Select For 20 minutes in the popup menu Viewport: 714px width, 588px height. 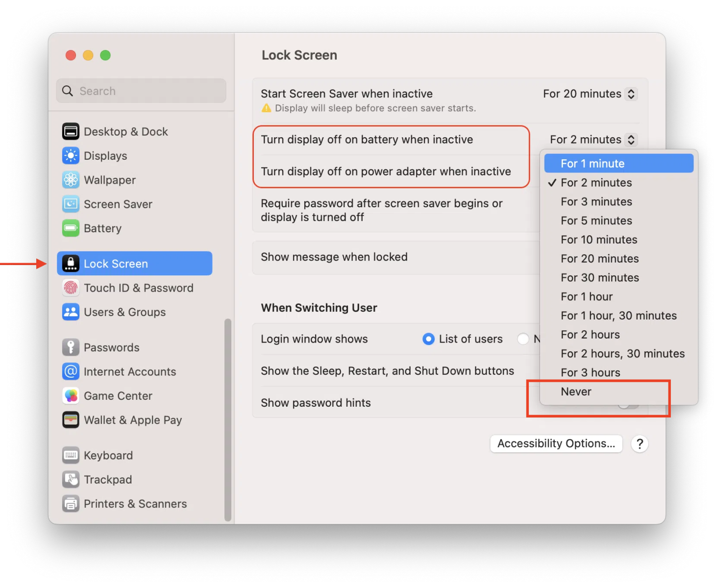tap(618, 258)
